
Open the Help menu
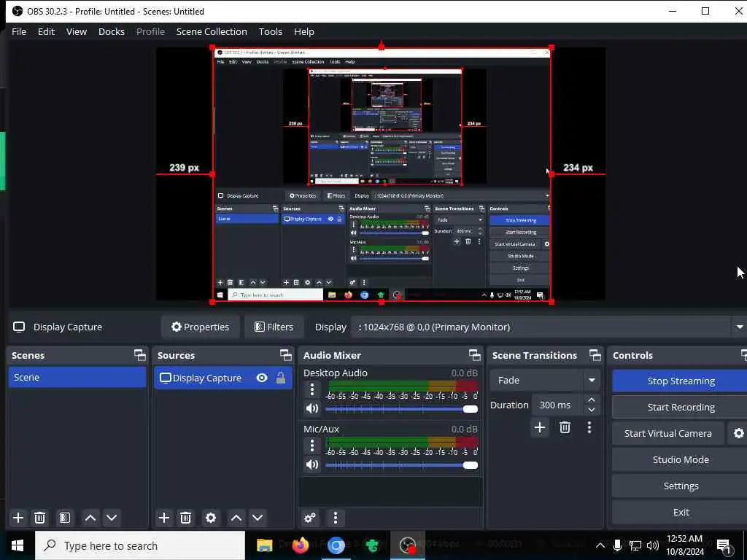pyautogui.click(x=304, y=31)
